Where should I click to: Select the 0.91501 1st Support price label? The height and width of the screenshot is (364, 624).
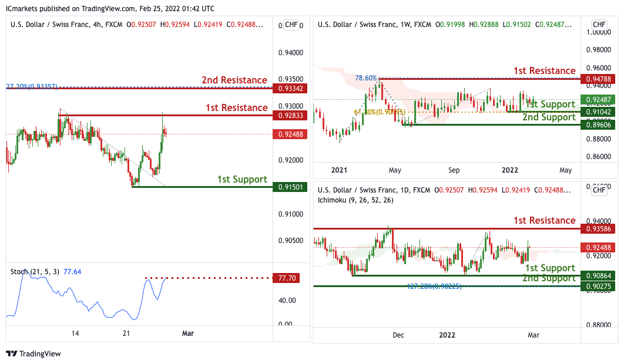pyautogui.click(x=290, y=187)
